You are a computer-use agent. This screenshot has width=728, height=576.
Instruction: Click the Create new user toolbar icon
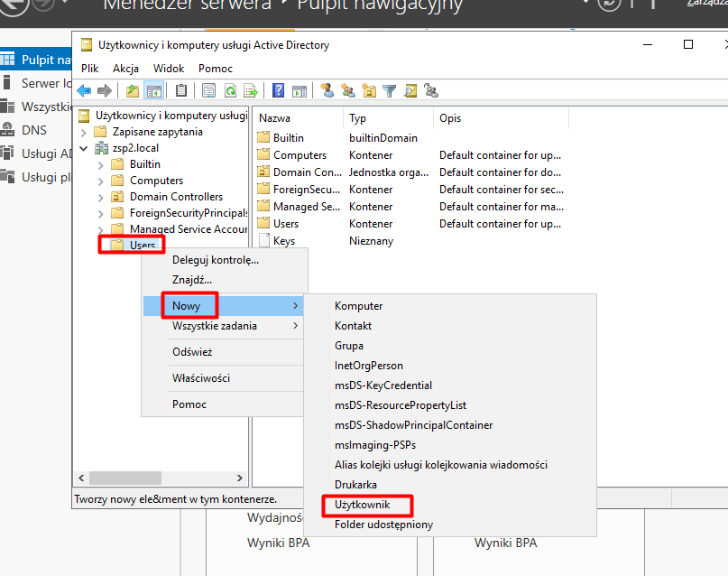coord(327,90)
